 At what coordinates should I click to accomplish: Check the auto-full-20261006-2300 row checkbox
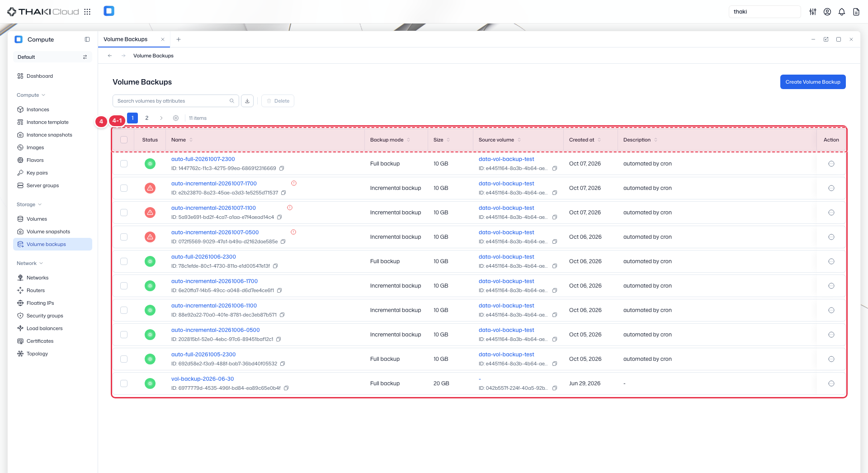click(124, 261)
